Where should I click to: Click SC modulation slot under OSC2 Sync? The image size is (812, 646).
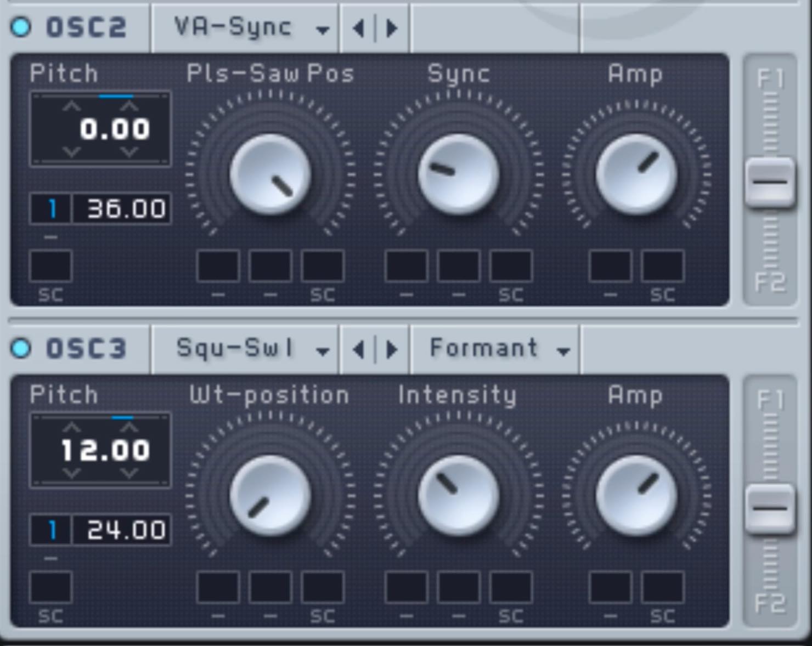pyautogui.click(x=511, y=266)
